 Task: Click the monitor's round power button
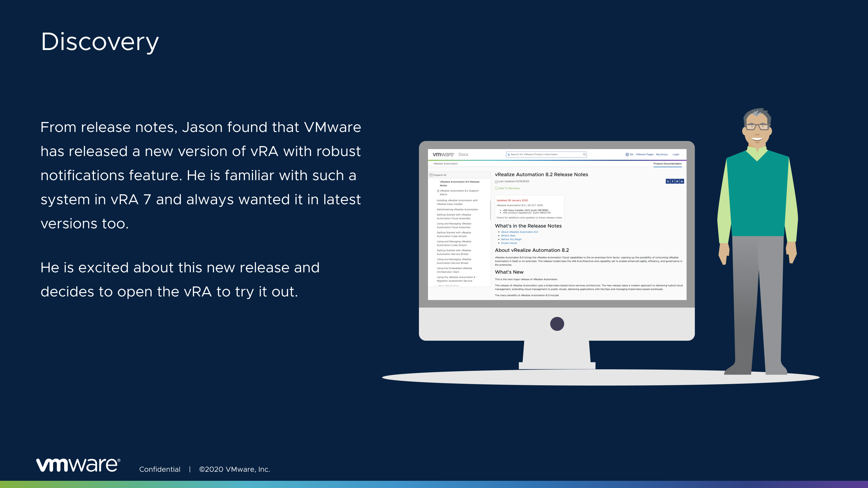pos(557,324)
